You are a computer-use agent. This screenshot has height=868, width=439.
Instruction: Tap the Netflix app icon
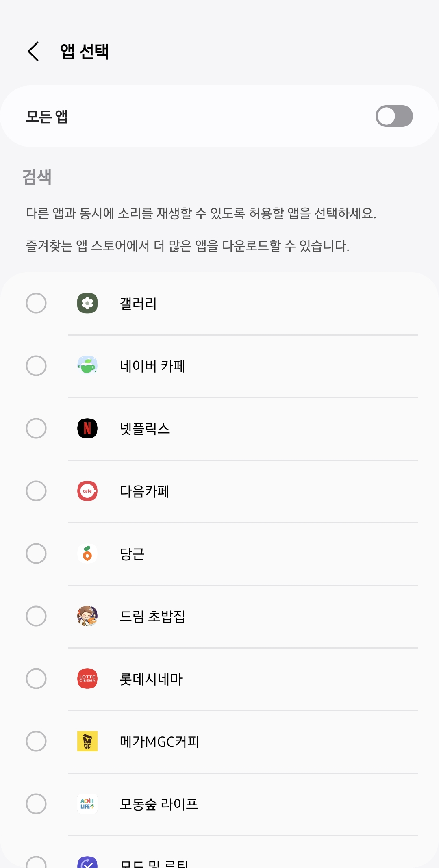coord(87,428)
